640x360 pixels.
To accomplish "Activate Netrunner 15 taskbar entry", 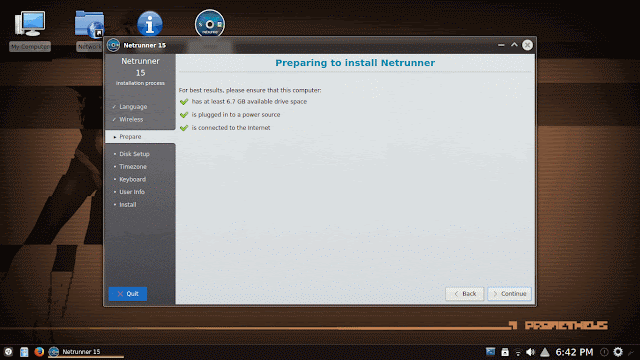I will pos(86,352).
